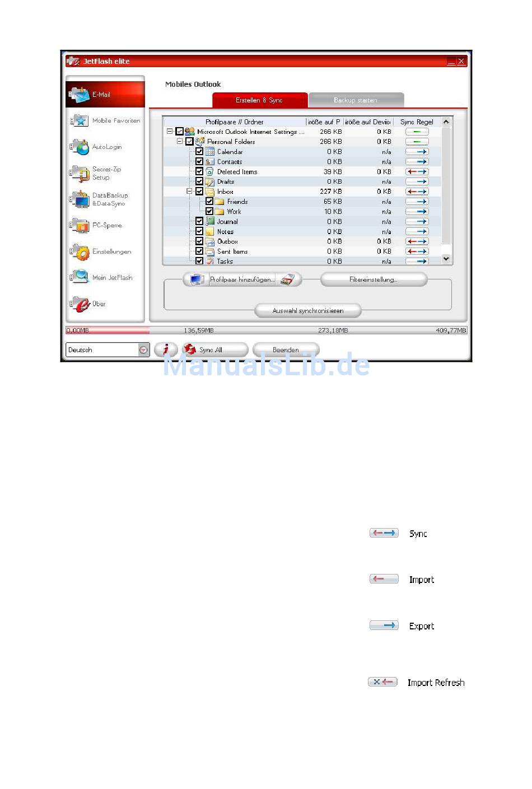Open Mobile Favoriten in the sidebar

(x=105, y=120)
